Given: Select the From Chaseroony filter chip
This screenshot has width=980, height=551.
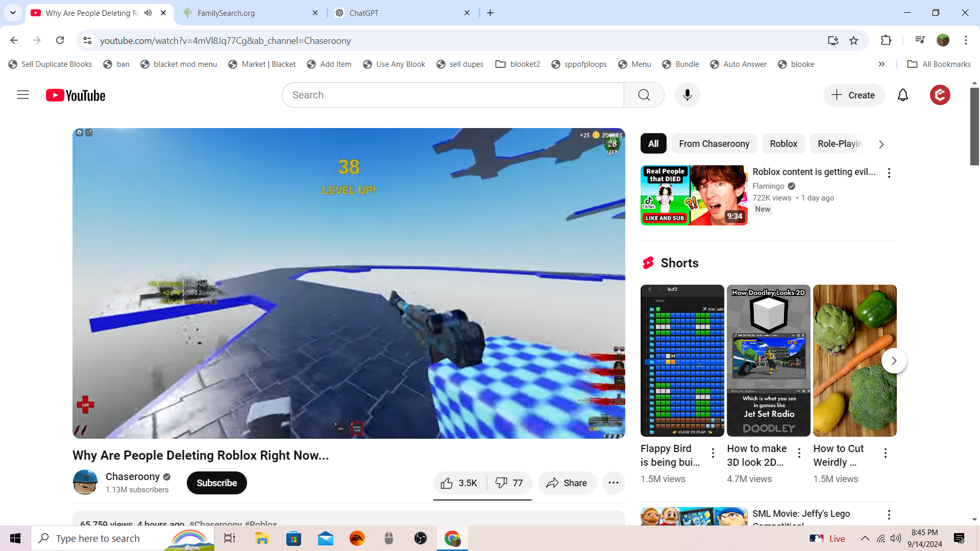Looking at the screenshot, I should click(x=714, y=144).
